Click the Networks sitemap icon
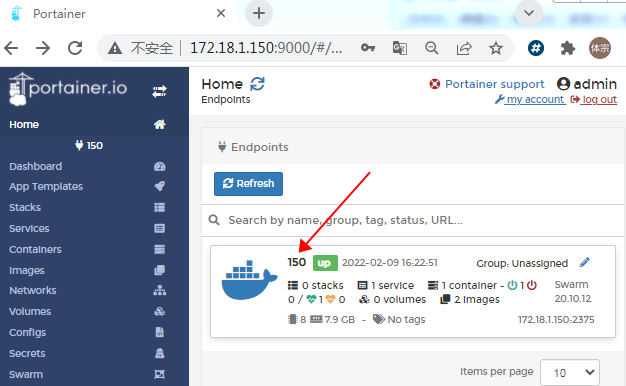The image size is (626, 386). click(160, 291)
